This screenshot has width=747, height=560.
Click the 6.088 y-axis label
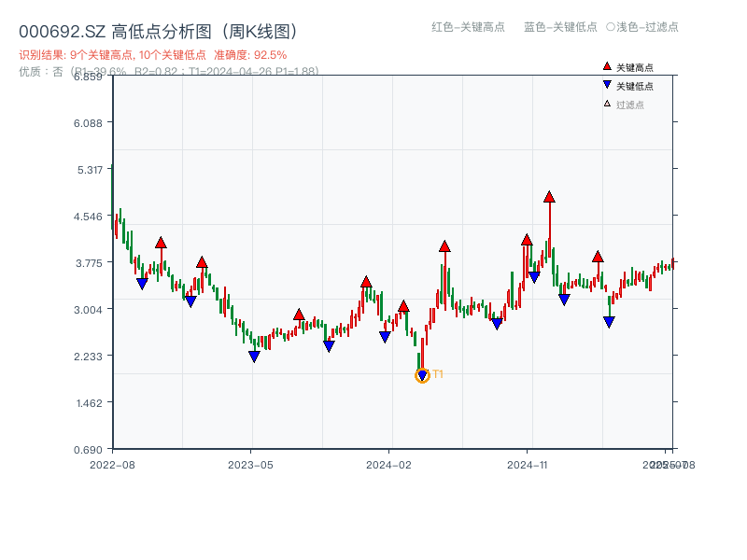[x=88, y=123]
